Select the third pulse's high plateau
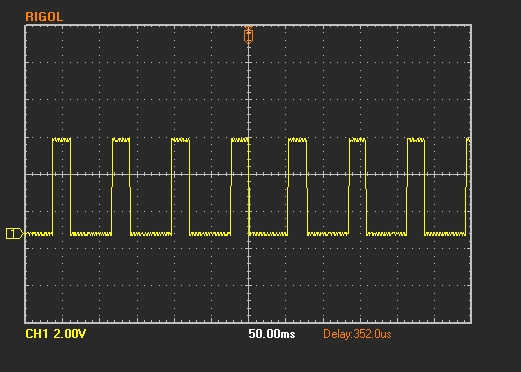 (180, 140)
